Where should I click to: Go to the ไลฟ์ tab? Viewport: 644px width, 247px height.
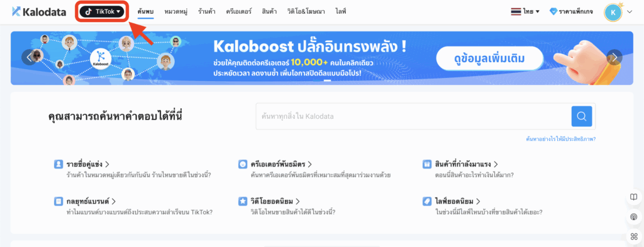coord(340,11)
